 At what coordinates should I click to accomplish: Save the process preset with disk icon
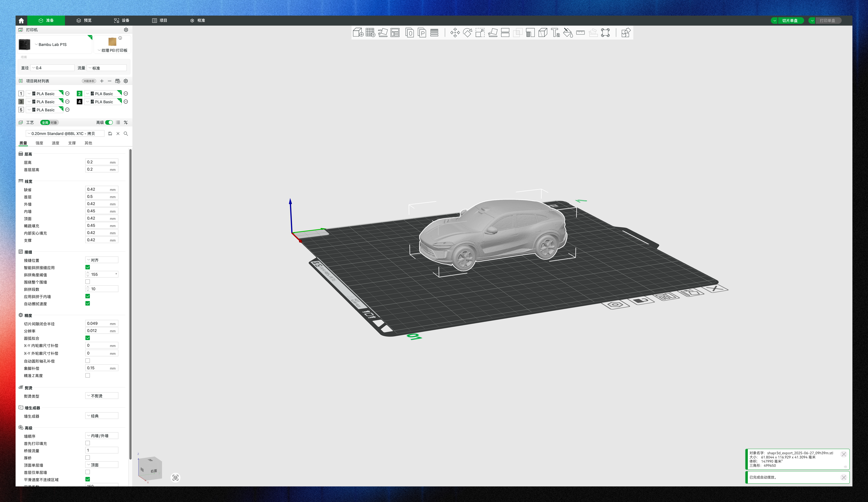(110, 134)
